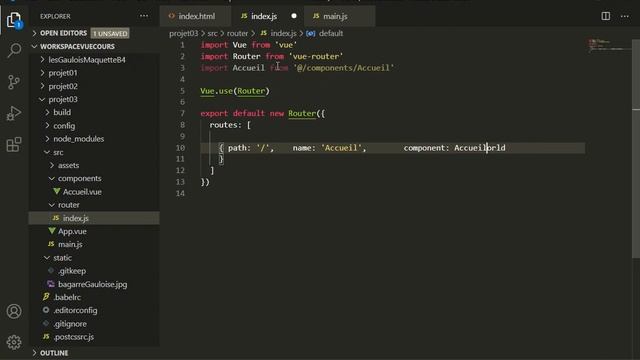The width and height of the screenshot is (640, 360).
Task: Open the Manage gear icon
Action: click(14, 342)
